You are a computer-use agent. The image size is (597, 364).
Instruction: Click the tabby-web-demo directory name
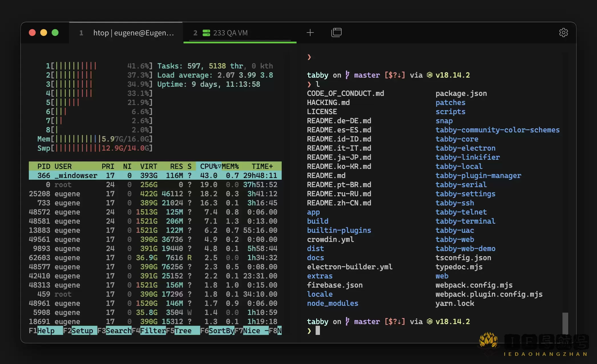click(x=465, y=248)
